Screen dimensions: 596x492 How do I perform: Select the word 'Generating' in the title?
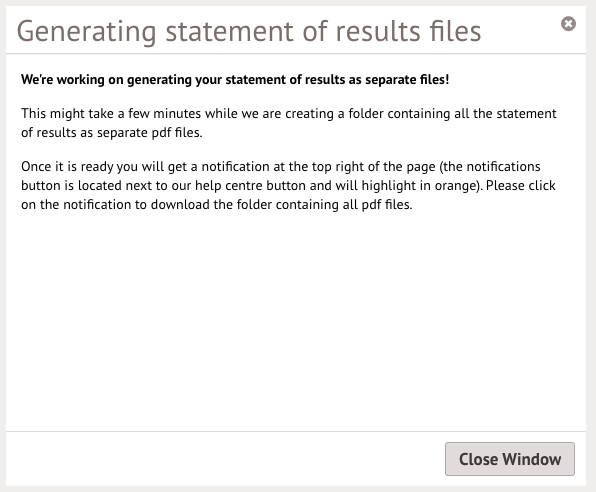pos(87,32)
